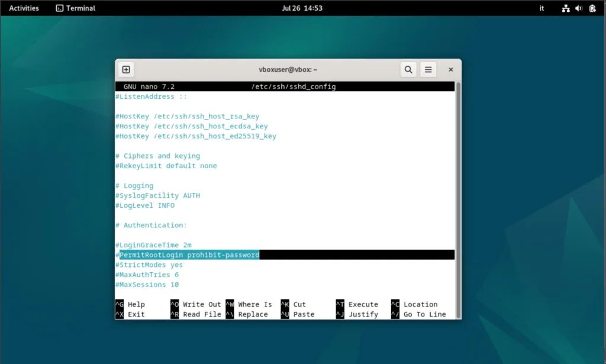Click the ssh_host_ecdsa_key HostKey line
The width and height of the screenshot is (606, 364).
[192, 126]
